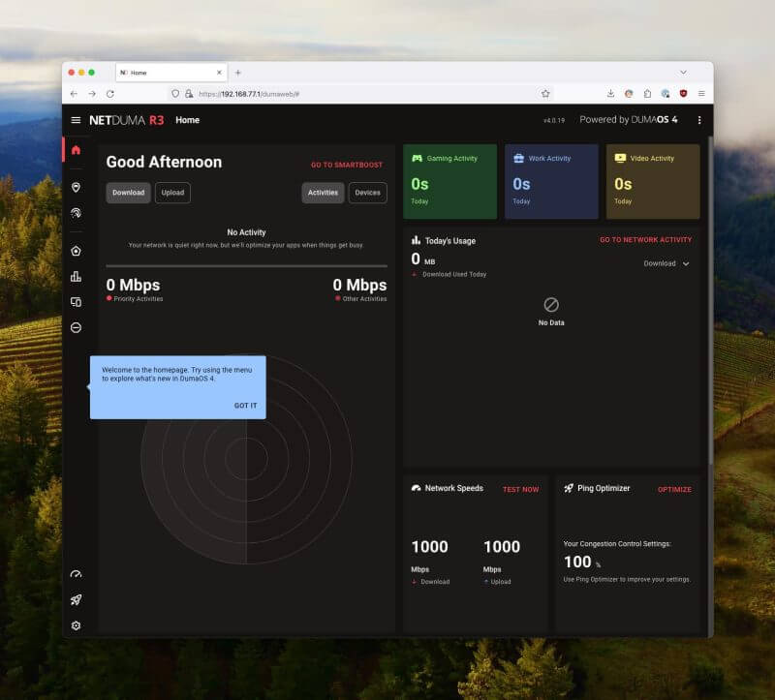The width and height of the screenshot is (775, 700).
Task: Open the SmartBoost pentagon sidebar icon
Action: [x=76, y=251]
